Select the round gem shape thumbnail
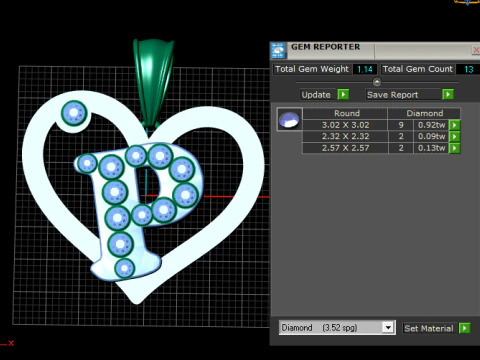Screen dimensions: 480x360 click(x=289, y=119)
